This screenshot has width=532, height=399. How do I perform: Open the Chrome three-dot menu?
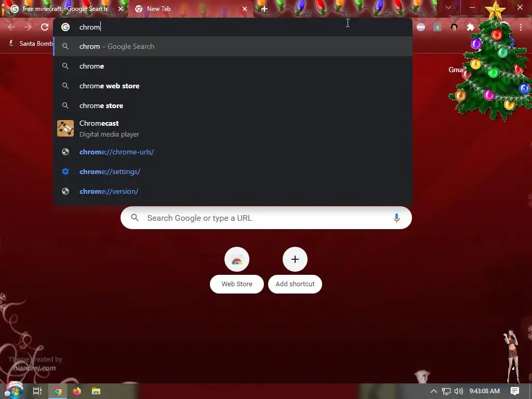click(x=521, y=27)
